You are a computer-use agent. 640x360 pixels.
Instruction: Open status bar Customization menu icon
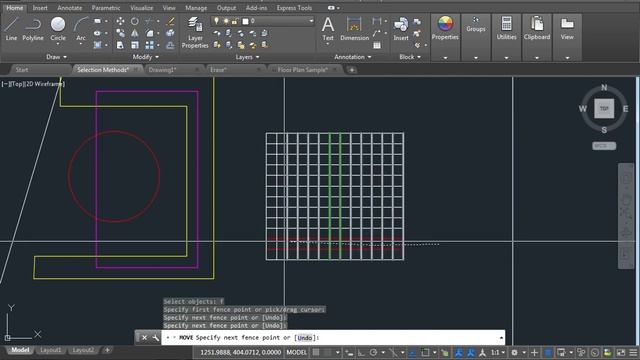click(633, 352)
